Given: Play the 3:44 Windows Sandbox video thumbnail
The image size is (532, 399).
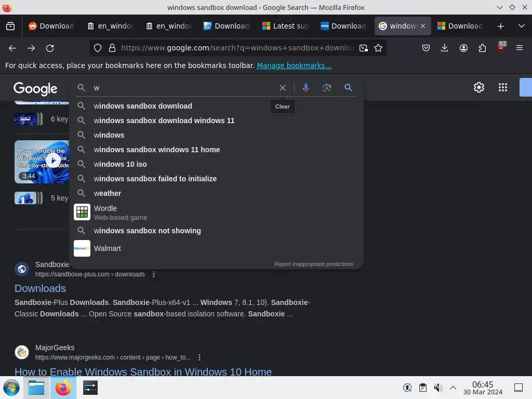Looking at the screenshot, I should click(x=42, y=162).
